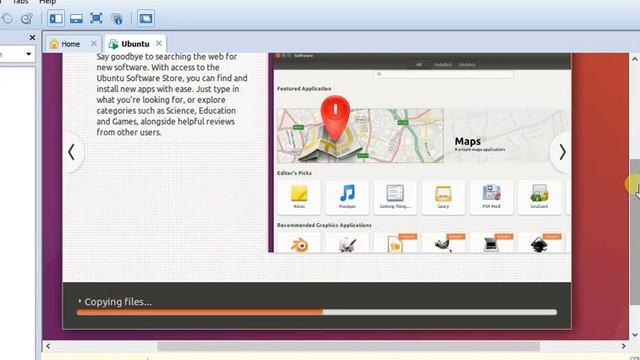Click the vertical scrollbar up arrow
Screen dimensions: 640x360
coord(635,59)
